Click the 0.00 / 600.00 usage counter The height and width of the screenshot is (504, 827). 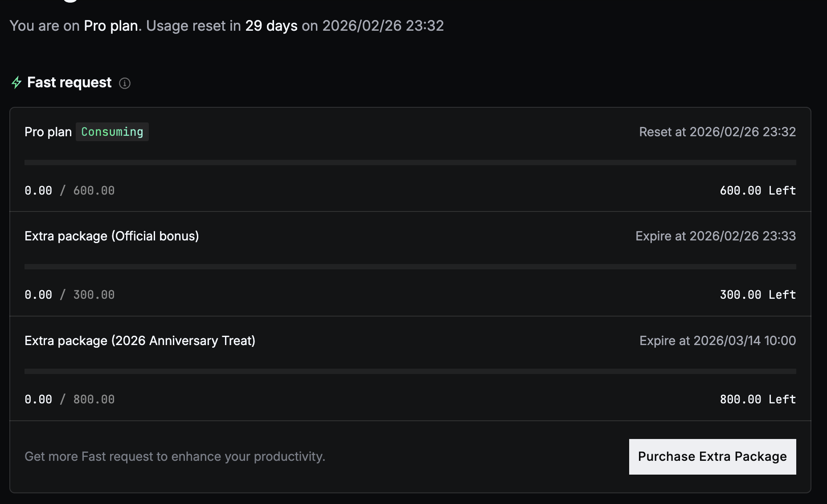coord(70,191)
